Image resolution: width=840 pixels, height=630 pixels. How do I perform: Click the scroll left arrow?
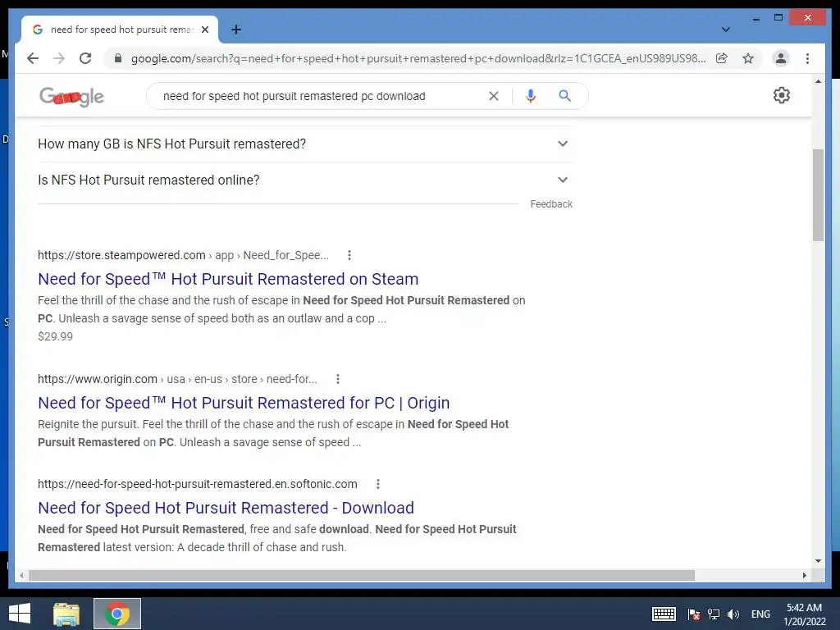tap(21, 575)
